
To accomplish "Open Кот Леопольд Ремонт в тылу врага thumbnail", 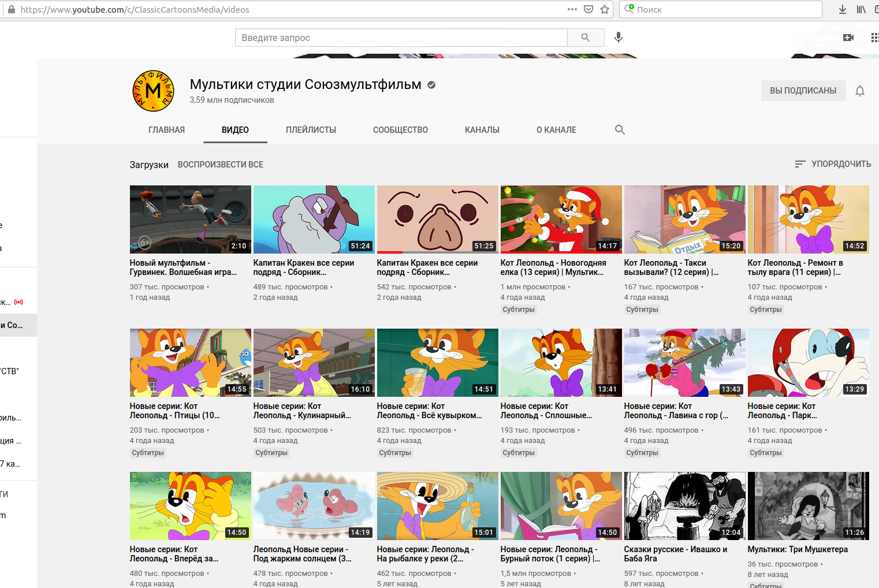I will [x=809, y=219].
